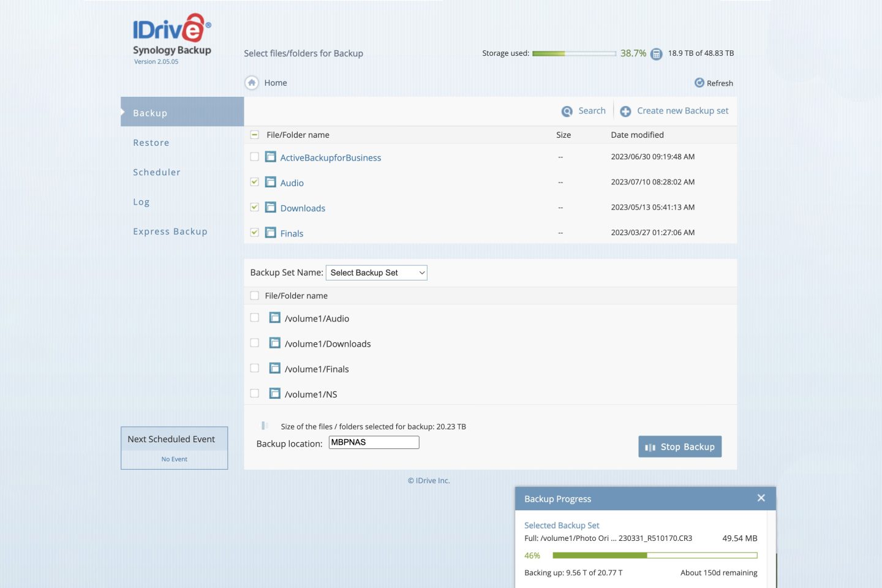
Task: Open the Downloads folder
Action: [303, 208]
